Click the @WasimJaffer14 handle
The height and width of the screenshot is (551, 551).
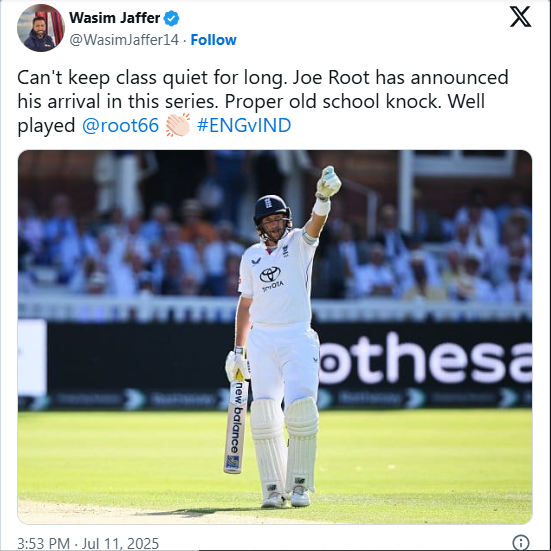click(x=124, y=40)
